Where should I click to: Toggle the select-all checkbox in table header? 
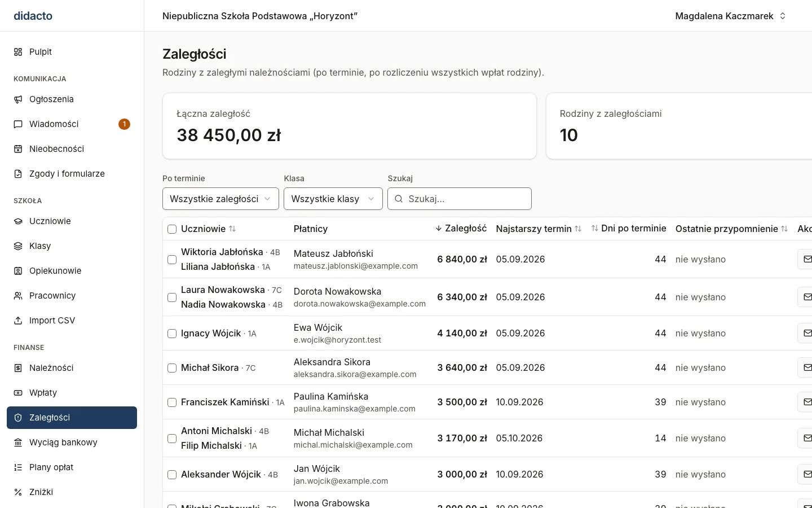point(172,229)
